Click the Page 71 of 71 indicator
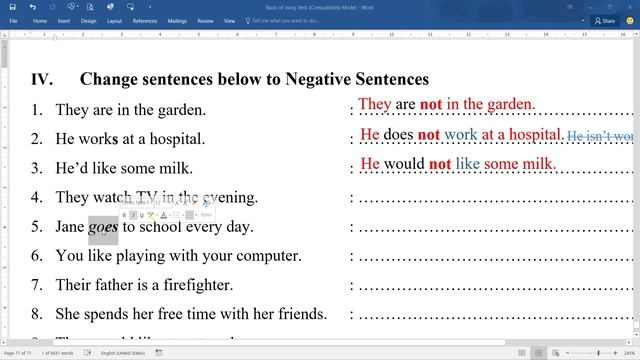640x360 pixels. point(18,353)
